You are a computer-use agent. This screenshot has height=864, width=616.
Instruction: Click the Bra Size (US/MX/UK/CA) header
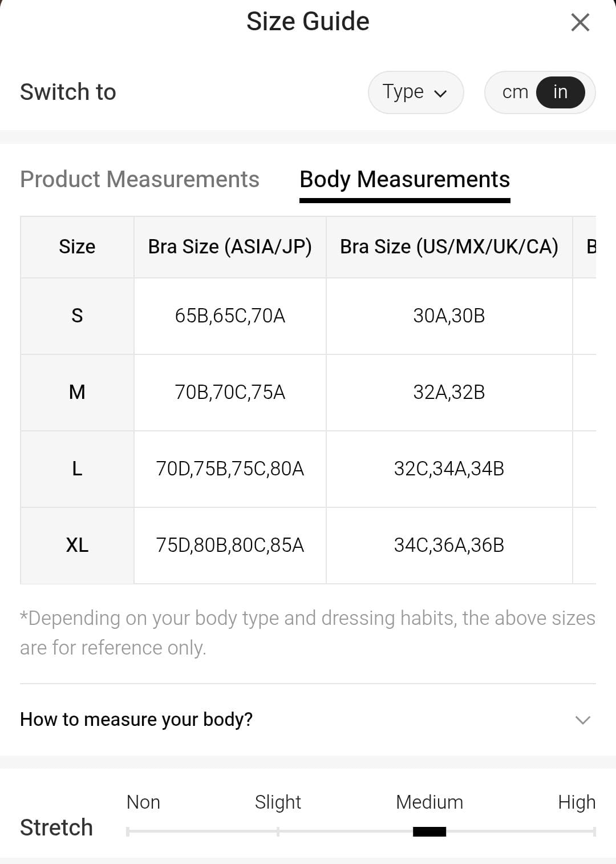(449, 247)
